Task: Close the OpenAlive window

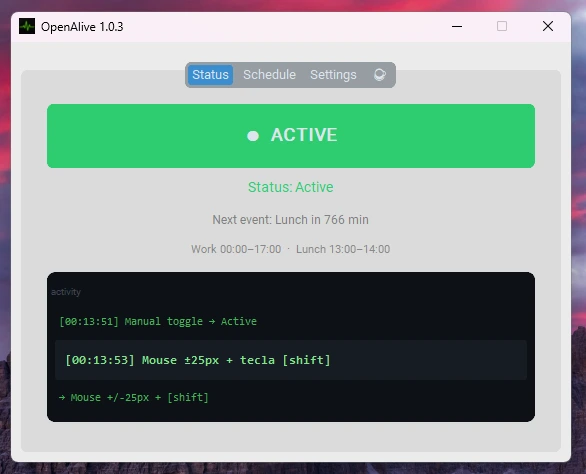Action: click(x=548, y=26)
